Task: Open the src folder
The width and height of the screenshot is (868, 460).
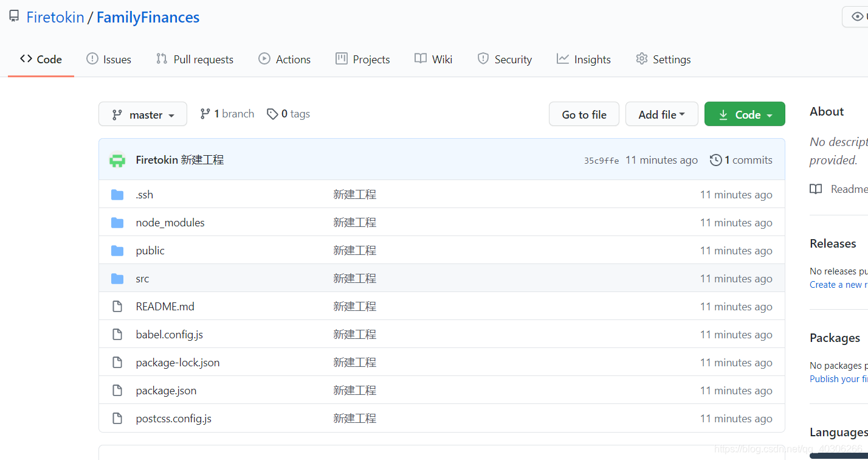Action: 142,279
